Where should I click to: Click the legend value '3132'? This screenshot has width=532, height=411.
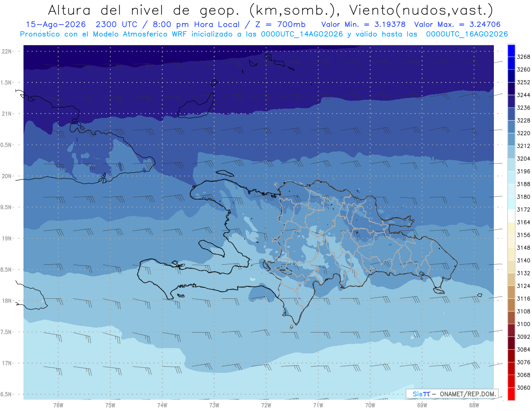click(x=524, y=273)
